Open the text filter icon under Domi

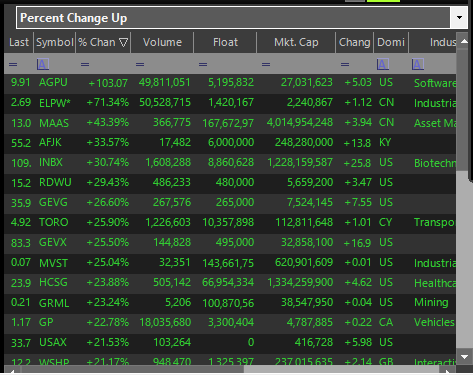pyautogui.click(x=383, y=64)
